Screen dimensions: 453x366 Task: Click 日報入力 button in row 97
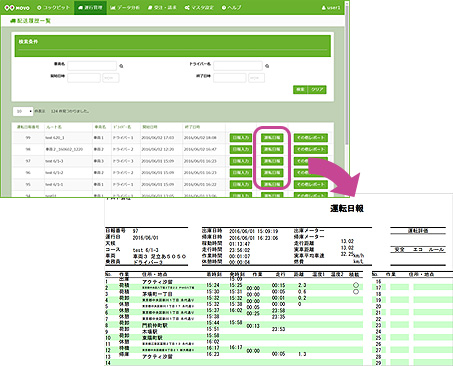pos(241,161)
